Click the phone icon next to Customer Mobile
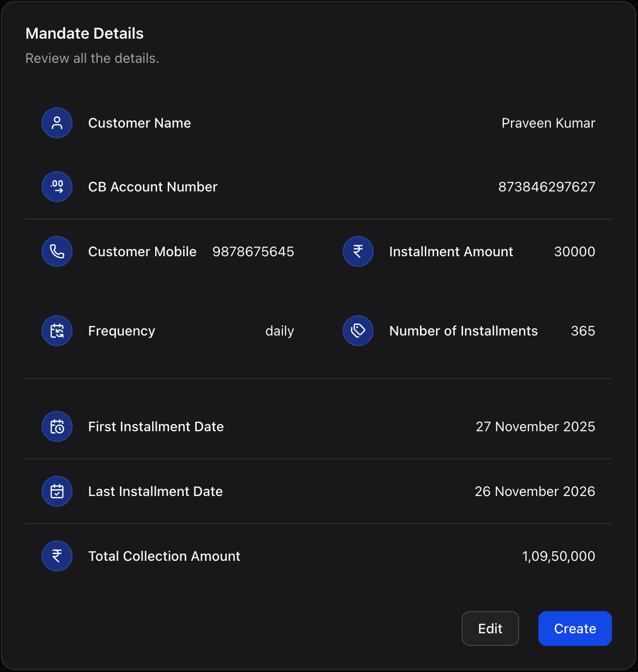This screenshot has height=672, width=638. (57, 251)
